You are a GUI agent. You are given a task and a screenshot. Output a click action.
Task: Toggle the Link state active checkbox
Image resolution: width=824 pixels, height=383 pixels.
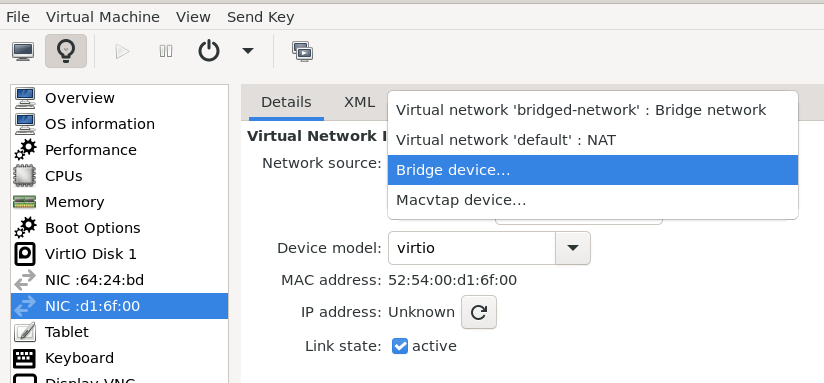point(399,346)
